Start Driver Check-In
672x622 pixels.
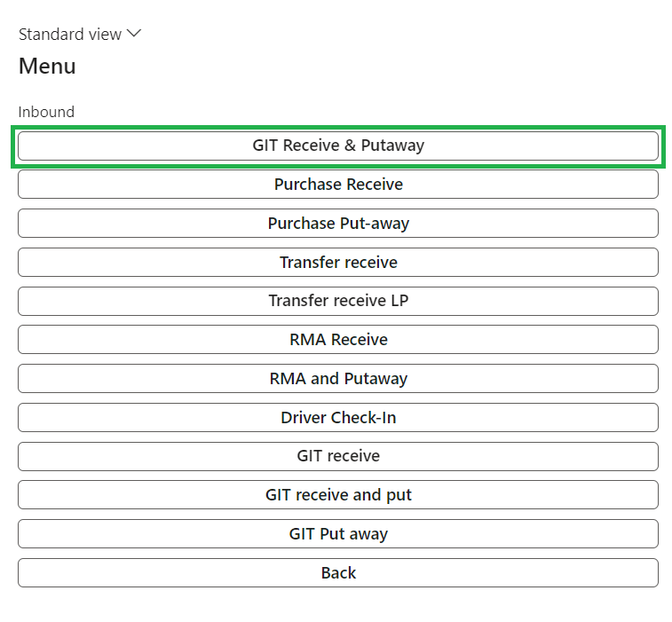337,418
